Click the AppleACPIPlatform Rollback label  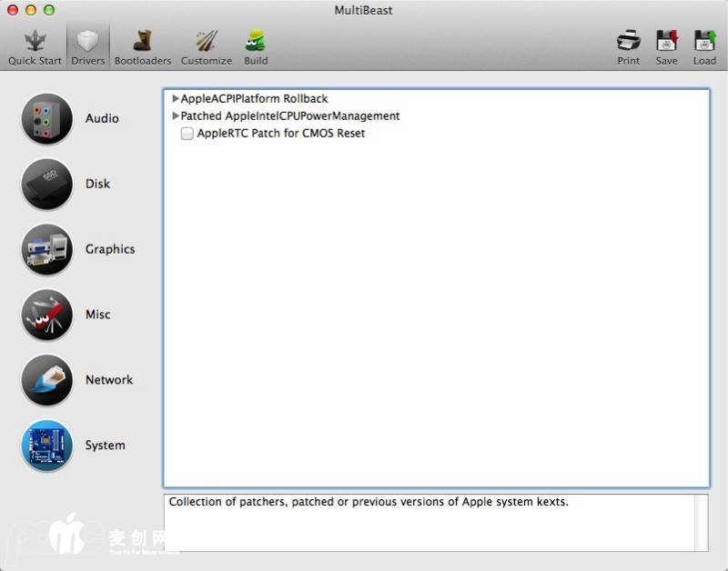[x=254, y=99]
